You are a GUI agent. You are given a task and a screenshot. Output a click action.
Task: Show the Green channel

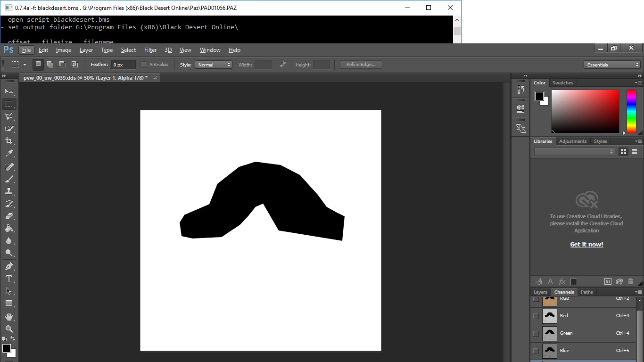(536, 333)
